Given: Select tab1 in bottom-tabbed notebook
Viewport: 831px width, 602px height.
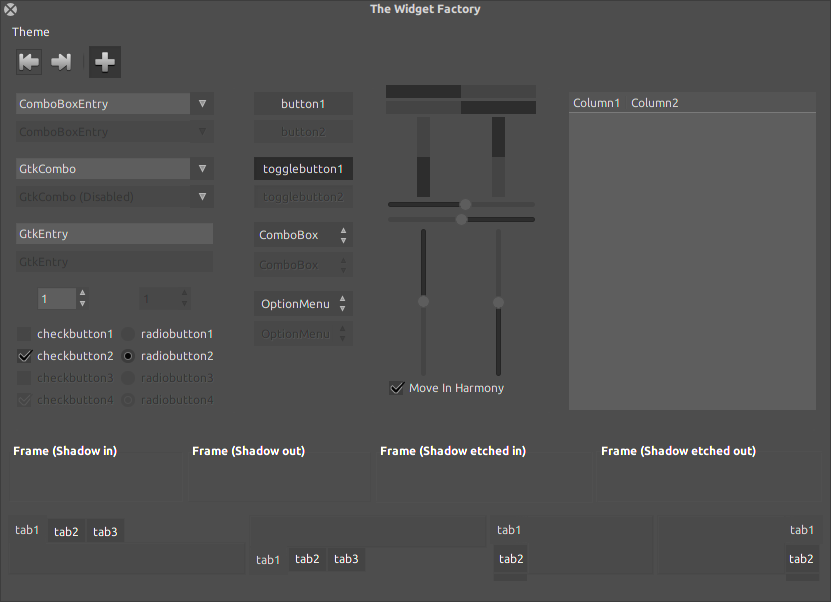Looking at the screenshot, I should pyautogui.click(x=268, y=560).
